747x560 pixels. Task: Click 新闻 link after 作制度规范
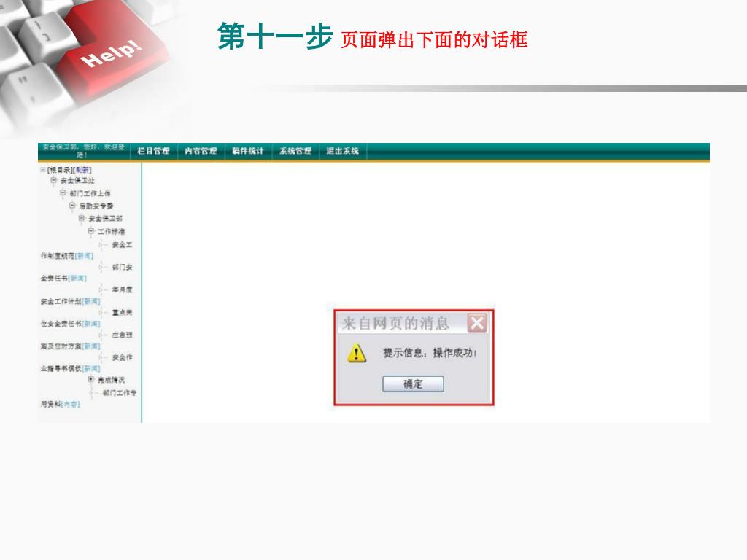coord(85,256)
